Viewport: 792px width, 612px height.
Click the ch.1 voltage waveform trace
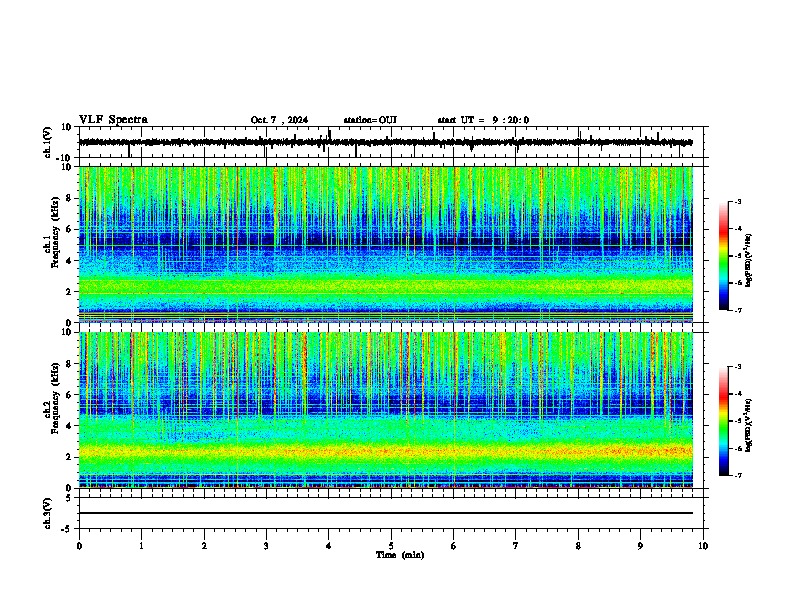point(385,142)
